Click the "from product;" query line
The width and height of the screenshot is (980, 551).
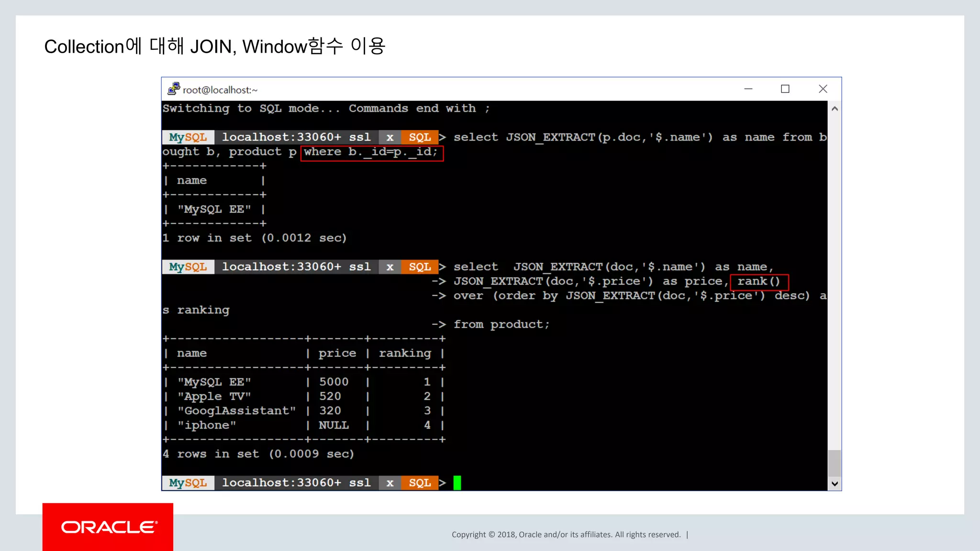(501, 324)
